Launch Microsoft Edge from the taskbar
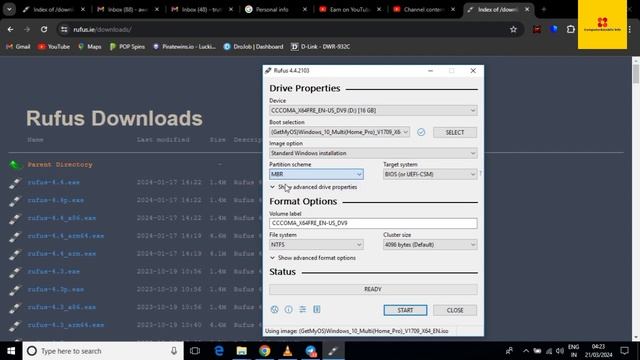 coord(219,351)
